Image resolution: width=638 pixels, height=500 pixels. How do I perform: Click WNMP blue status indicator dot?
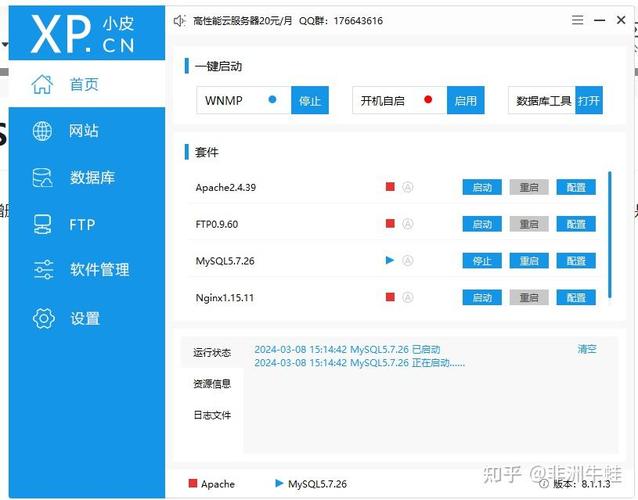273,100
